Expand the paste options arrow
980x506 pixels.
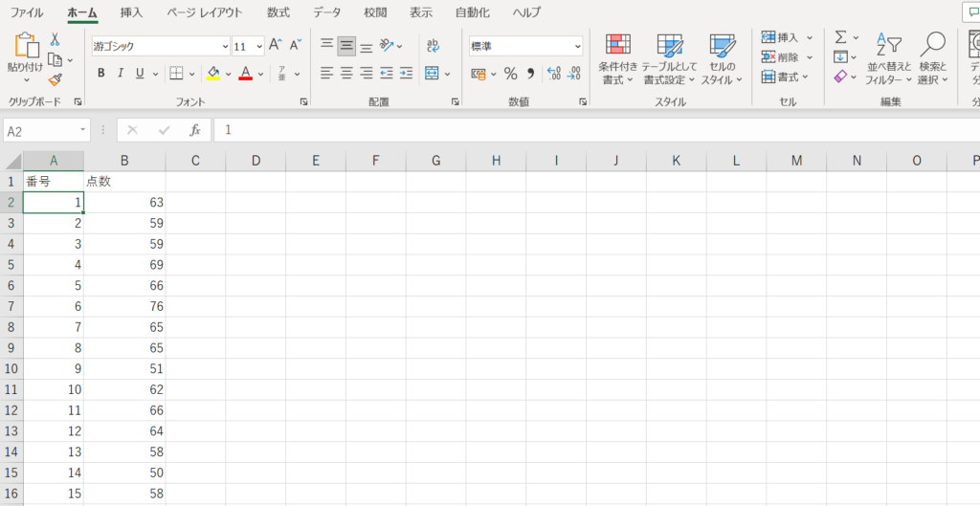[x=26, y=80]
